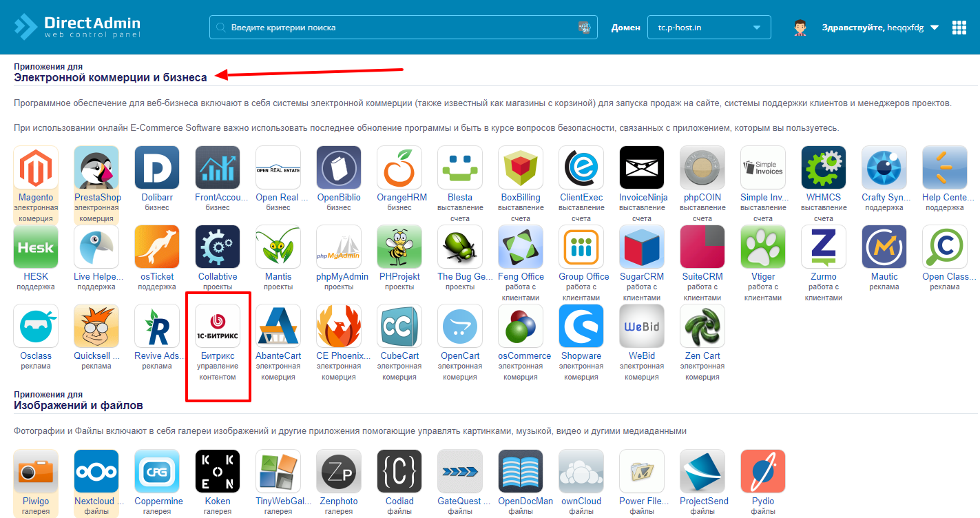Select the ownCloud cloud icon
The height and width of the screenshot is (518, 980).
click(x=581, y=472)
